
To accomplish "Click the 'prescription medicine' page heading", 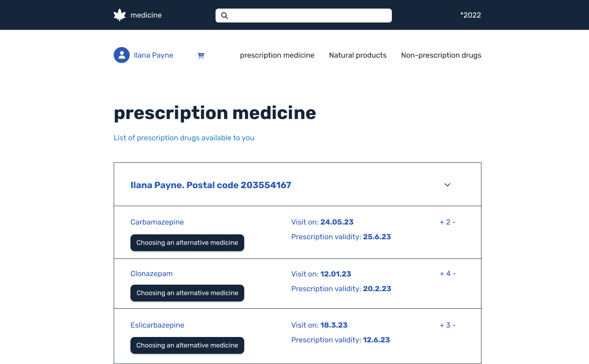I will point(215,113).
